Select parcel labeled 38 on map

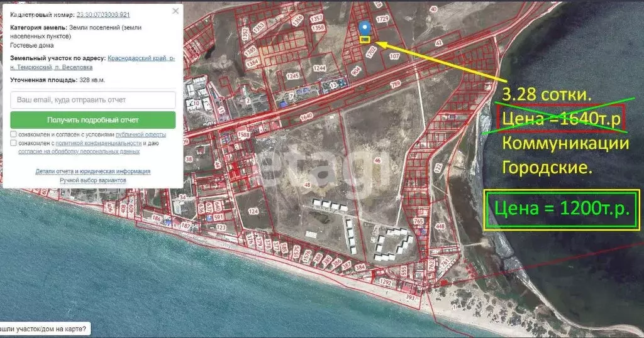coord(189,159)
